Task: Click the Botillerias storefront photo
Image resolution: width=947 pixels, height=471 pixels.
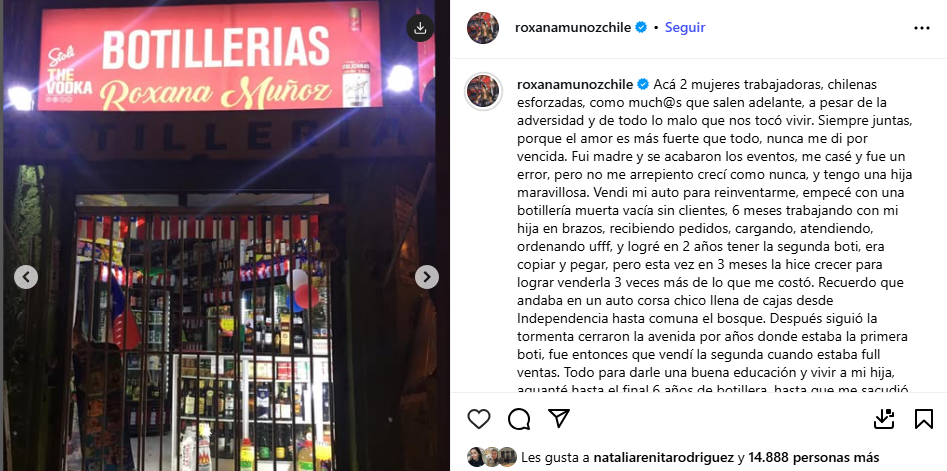Action: pos(225,236)
